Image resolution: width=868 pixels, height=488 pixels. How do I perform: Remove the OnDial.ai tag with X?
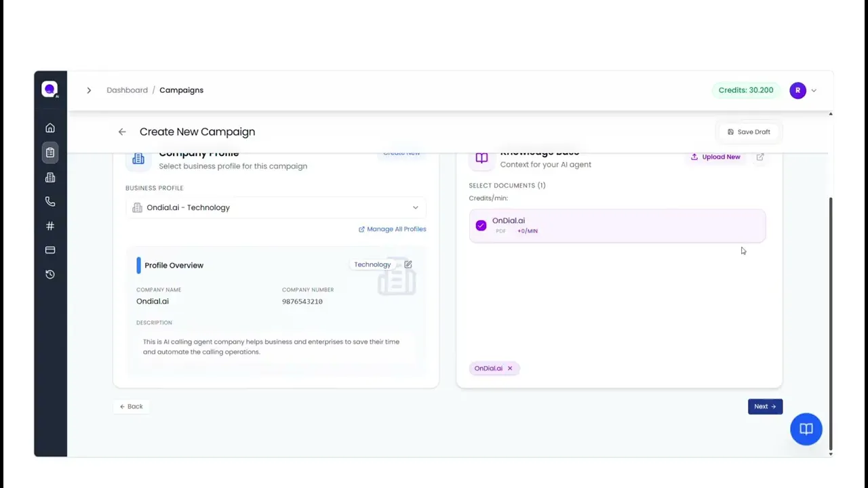(510, 368)
